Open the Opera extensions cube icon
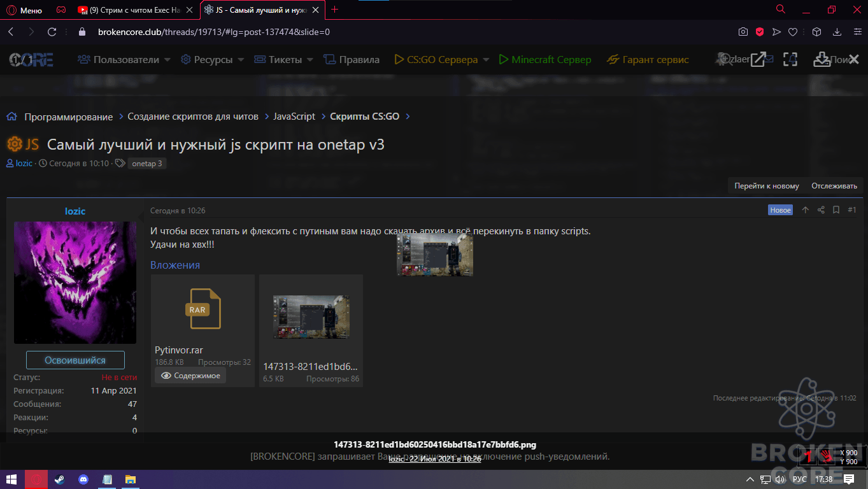868x489 pixels. [816, 32]
